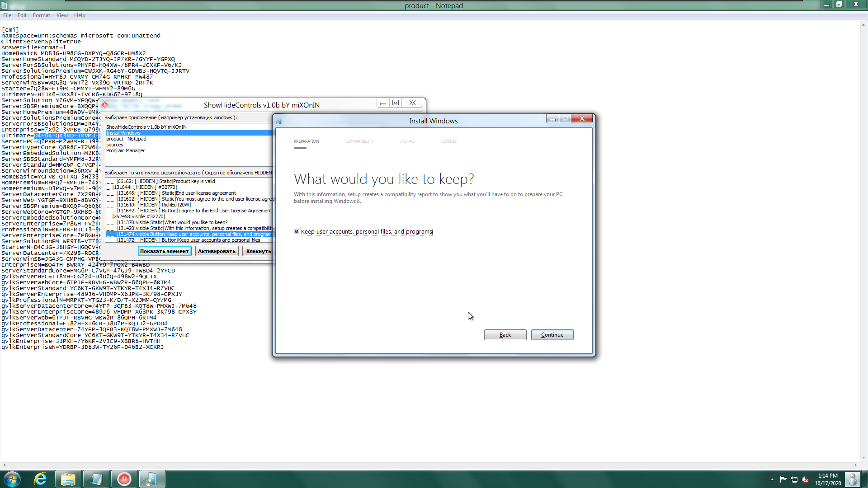Click Notepad vertical scrollbar down arrow

point(863,457)
